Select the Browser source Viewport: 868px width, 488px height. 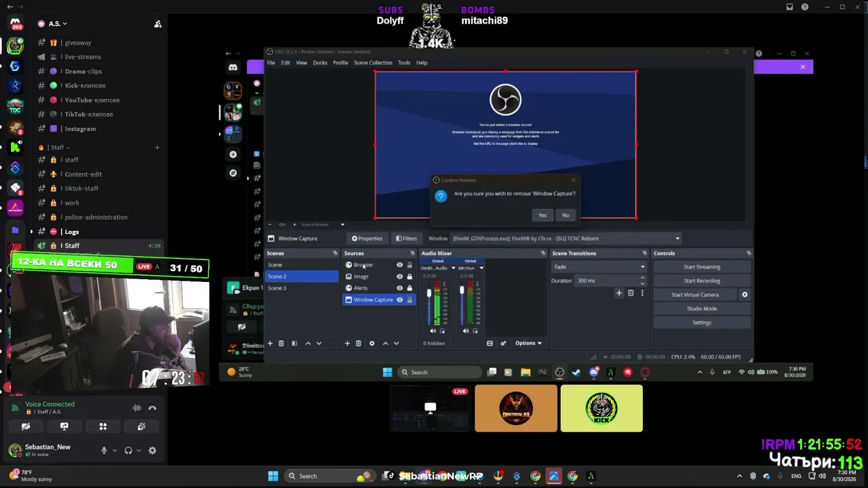tap(363, 265)
